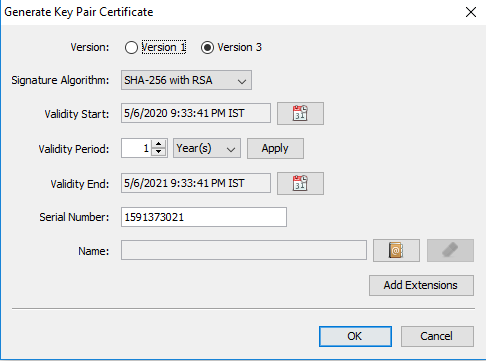
Task: Increase validity period with up arrow
Action: pos(159,144)
